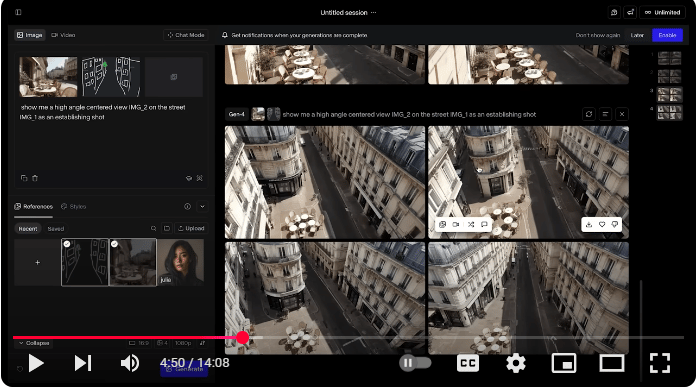Open the Styles tab
Screen dimensions: 698x388
[x=73, y=206]
